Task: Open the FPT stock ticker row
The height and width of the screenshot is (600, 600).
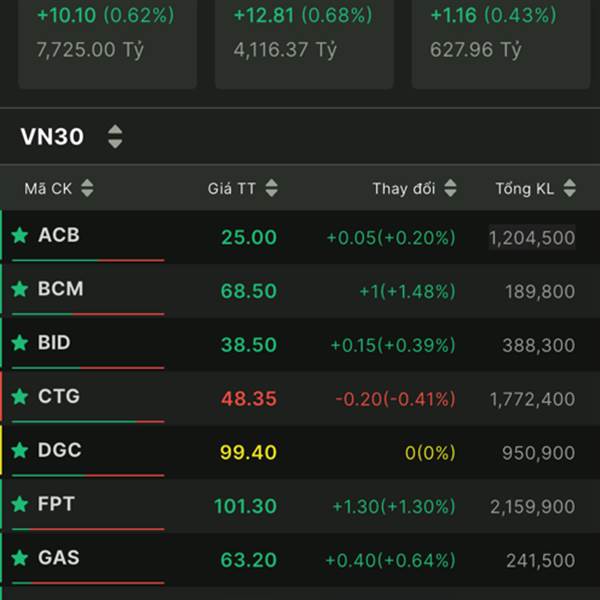Action: 56,505
